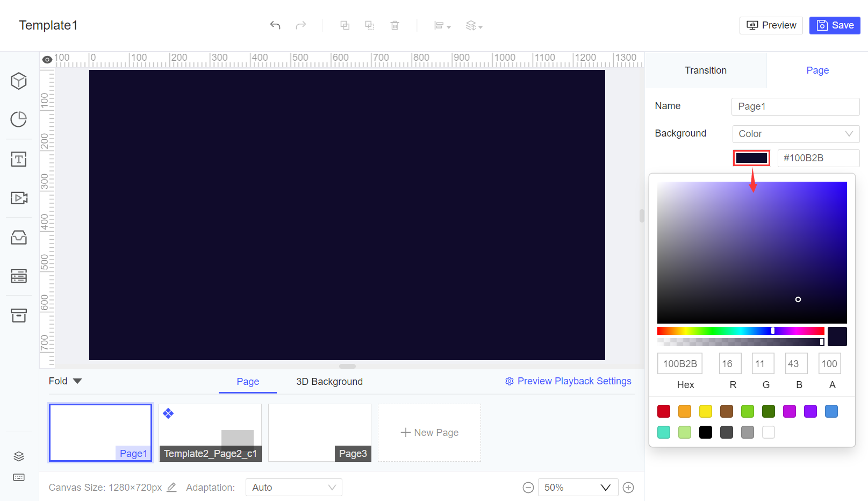The width and height of the screenshot is (868, 501).
Task: Open the media/video panel in sidebar
Action: coord(19,198)
